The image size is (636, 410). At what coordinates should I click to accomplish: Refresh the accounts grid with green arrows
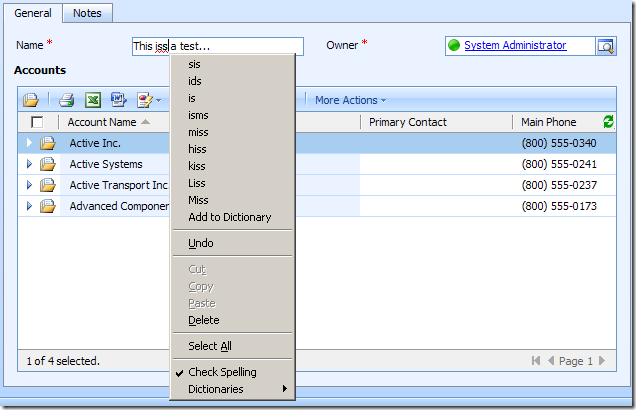(x=608, y=122)
